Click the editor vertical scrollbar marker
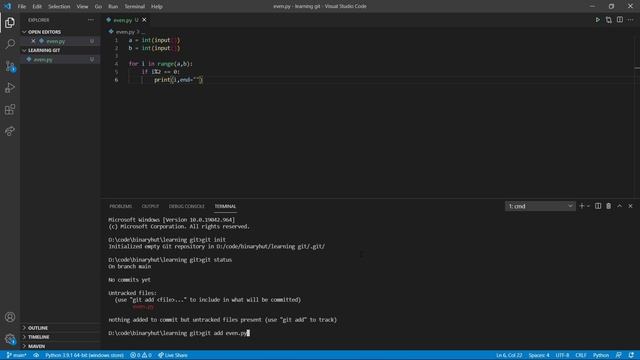640x360 pixels. (637, 68)
